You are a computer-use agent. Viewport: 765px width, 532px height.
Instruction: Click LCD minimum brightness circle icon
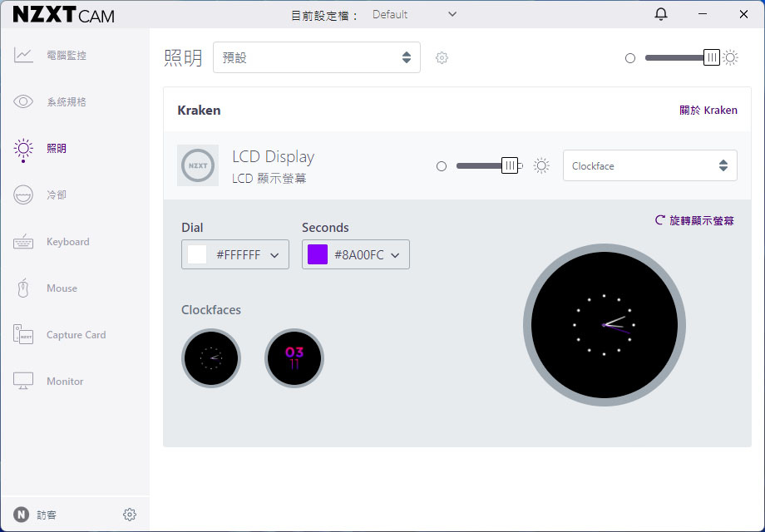[442, 166]
